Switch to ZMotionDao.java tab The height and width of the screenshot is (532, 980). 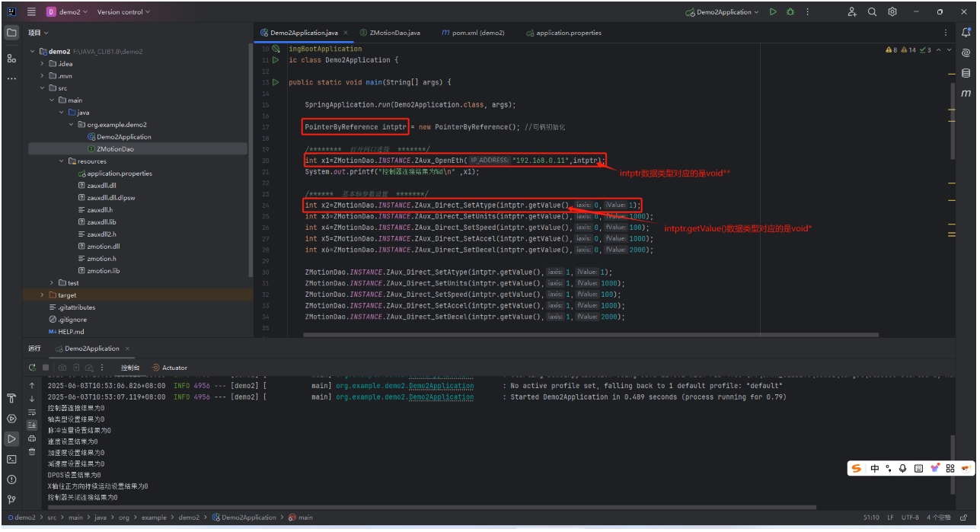click(x=389, y=33)
